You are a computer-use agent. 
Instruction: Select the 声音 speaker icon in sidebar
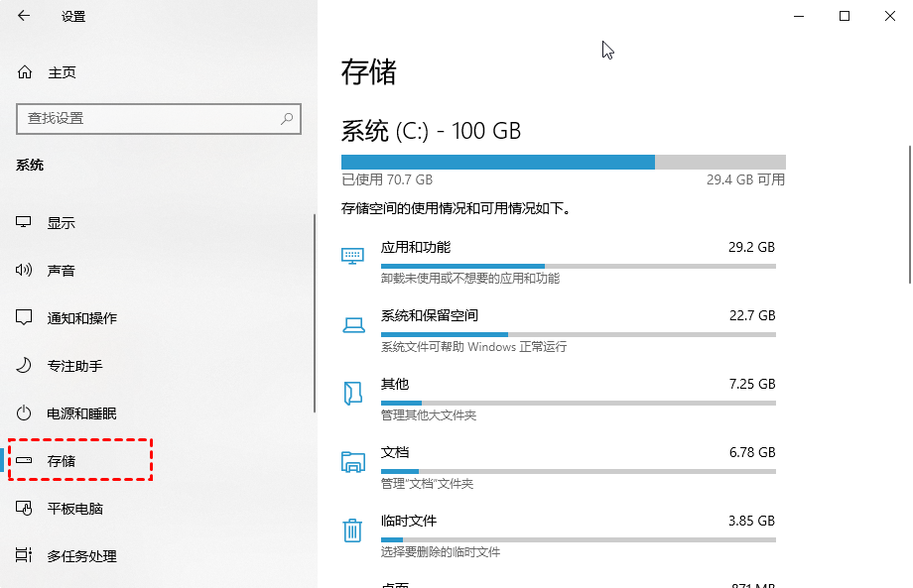[x=23, y=270]
